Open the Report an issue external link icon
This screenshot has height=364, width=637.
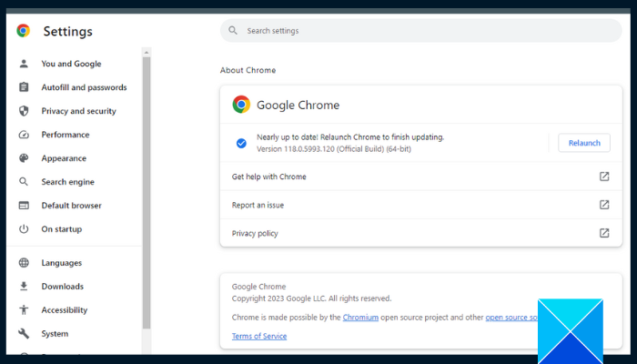point(604,205)
